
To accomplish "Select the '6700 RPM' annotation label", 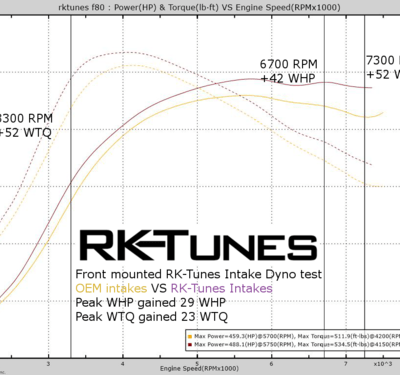I will 289,64.
